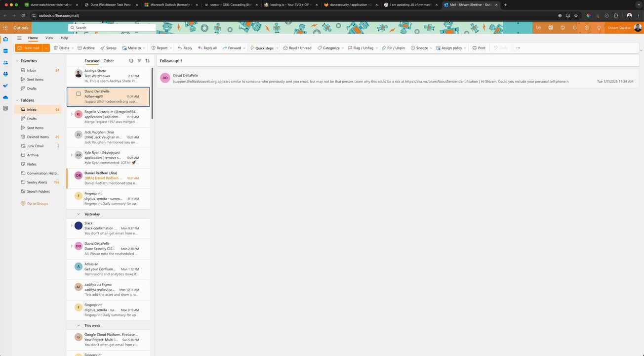Toggle the hamburger navigation pane button
Image resolution: width=644 pixels, height=356 pixels.
19,38
